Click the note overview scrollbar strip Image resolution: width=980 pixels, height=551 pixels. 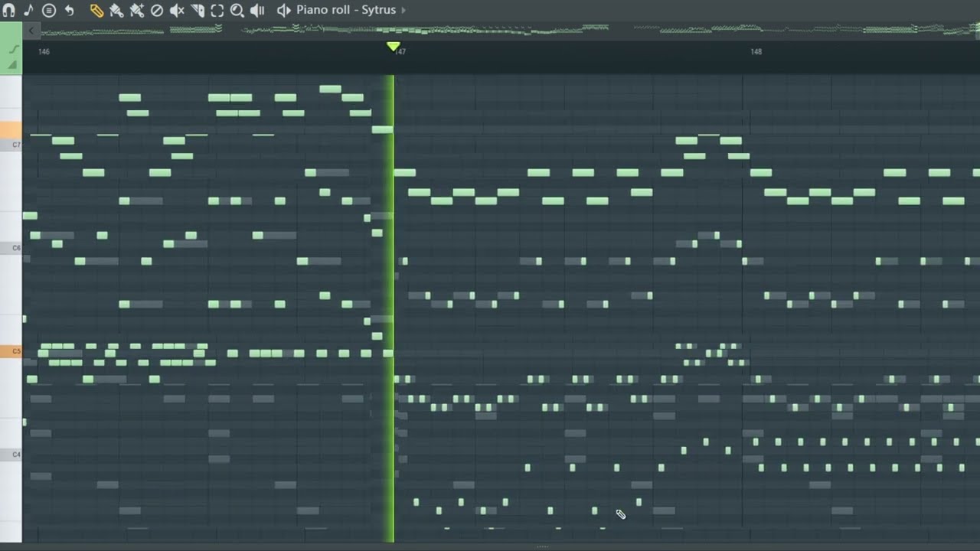coord(509,31)
